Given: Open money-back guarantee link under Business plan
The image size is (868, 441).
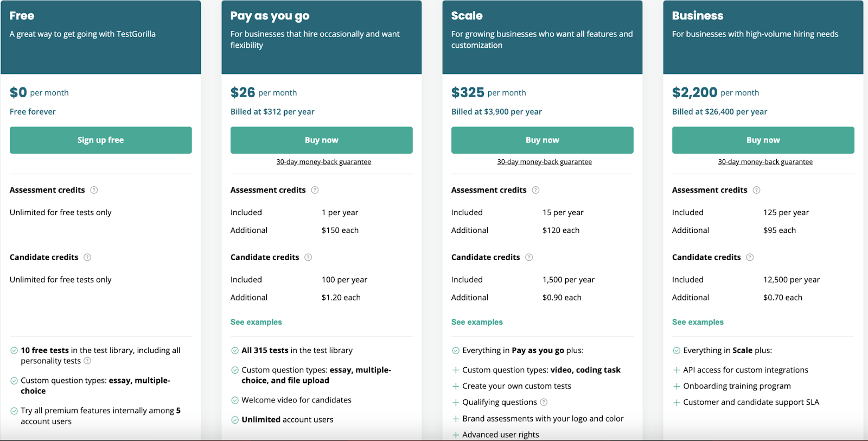Looking at the screenshot, I should 765,162.
